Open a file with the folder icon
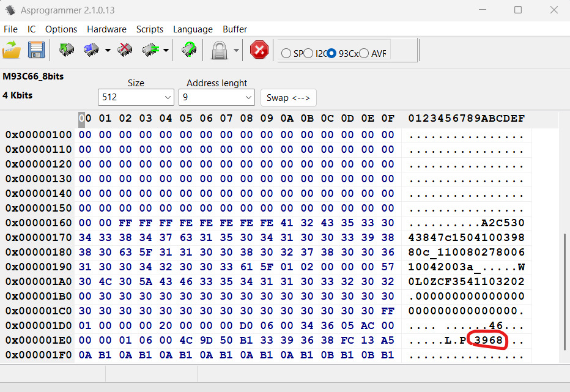This screenshot has height=392, width=570. [12, 50]
